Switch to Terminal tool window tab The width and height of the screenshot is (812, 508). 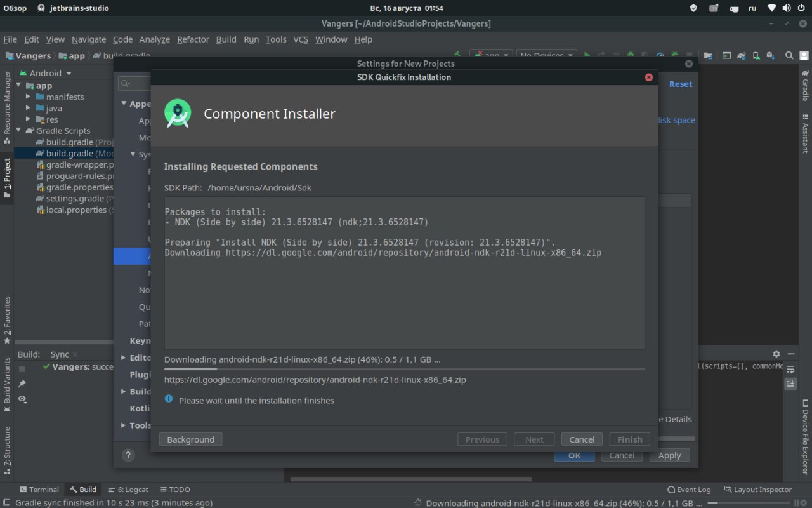(39, 490)
